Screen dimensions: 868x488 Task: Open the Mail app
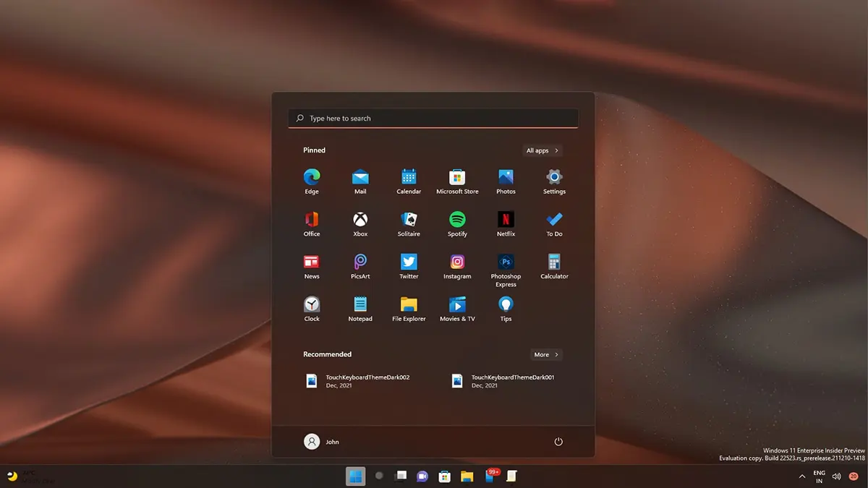pyautogui.click(x=360, y=181)
